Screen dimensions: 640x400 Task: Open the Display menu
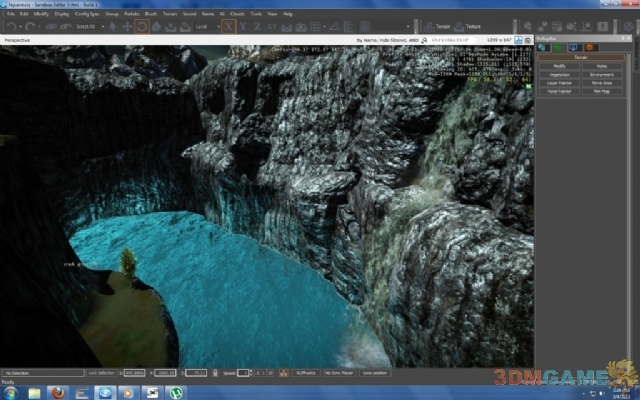tap(62, 14)
